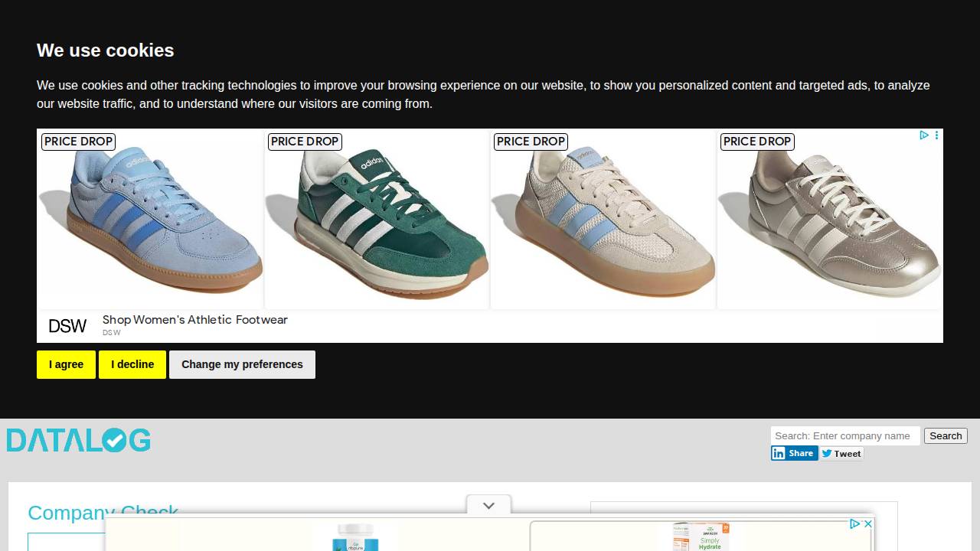Open the three-dot ad options menu
Image resolution: width=980 pixels, height=551 pixels.
click(x=936, y=135)
